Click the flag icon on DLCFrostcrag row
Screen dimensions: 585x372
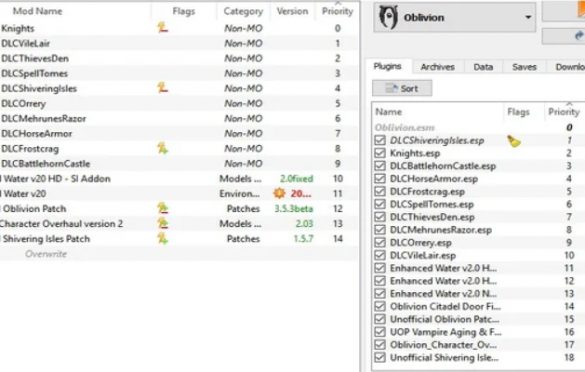[x=162, y=148]
